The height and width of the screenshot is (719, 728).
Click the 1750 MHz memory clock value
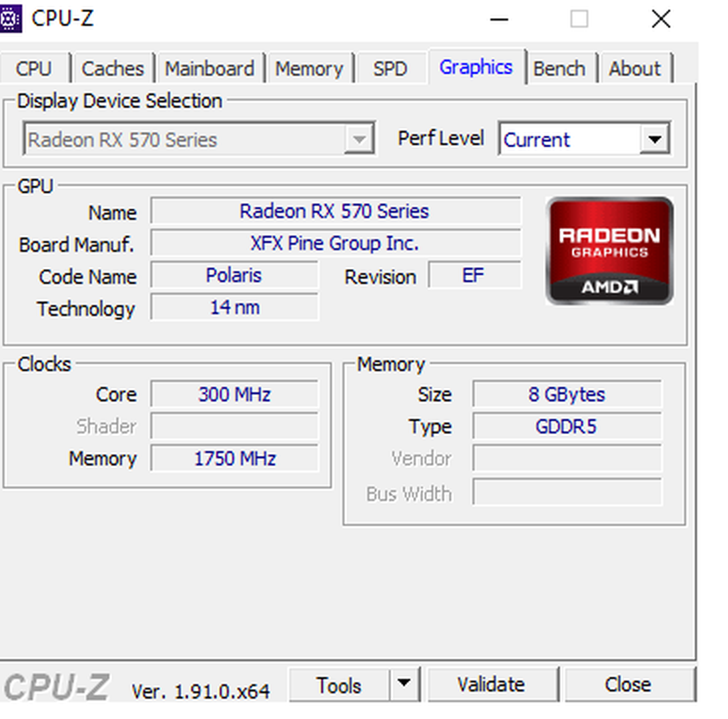pyautogui.click(x=234, y=459)
